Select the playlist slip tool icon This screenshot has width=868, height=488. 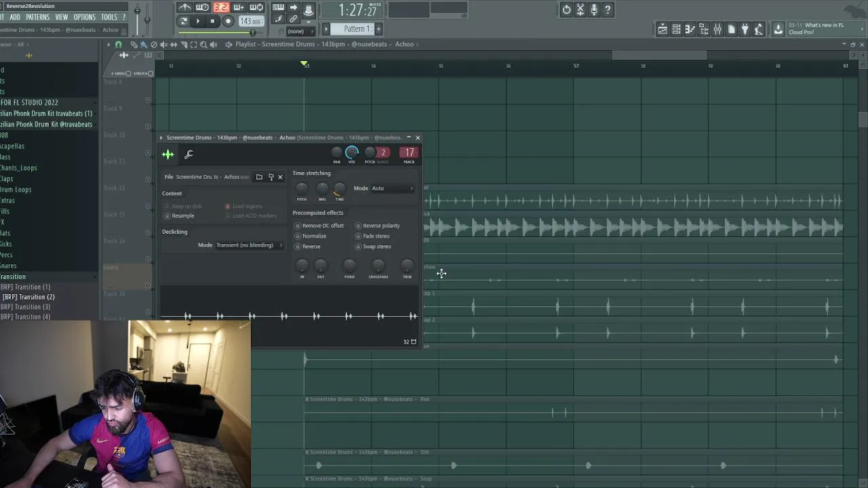pos(174,44)
